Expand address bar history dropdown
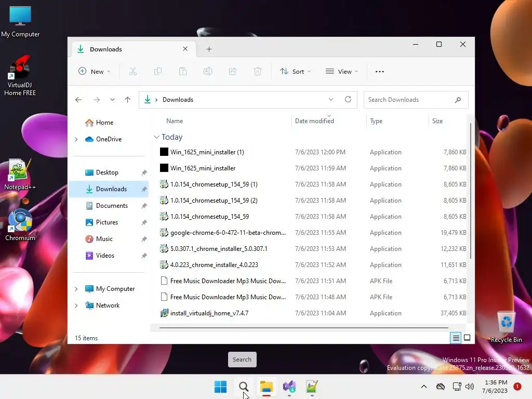Viewport: 532px width, 399px height. [331, 99]
